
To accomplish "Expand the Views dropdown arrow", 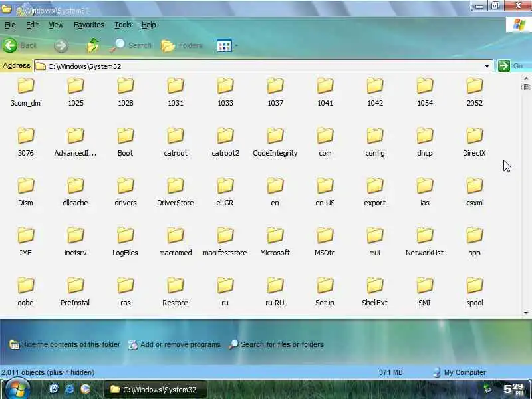I will (237, 45).
